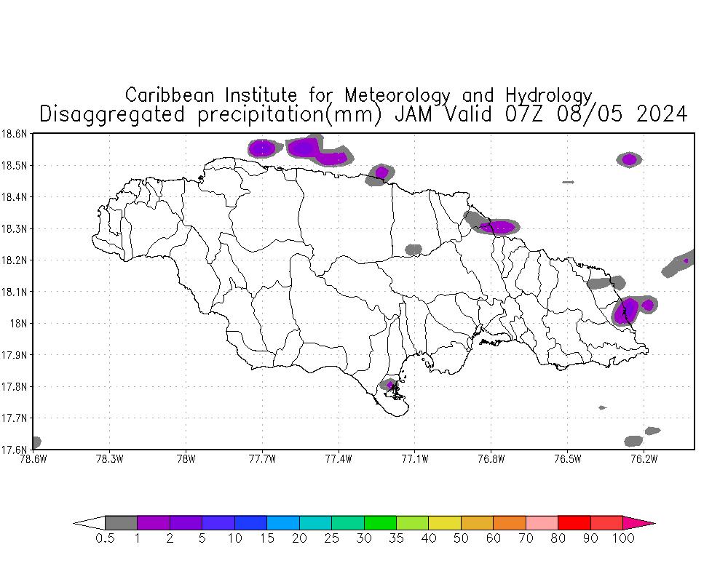The image size is (728, 582).
Task: Click the "Caribbean Institute for Meteorology and Hydrology" title
Action: point(359,95)
